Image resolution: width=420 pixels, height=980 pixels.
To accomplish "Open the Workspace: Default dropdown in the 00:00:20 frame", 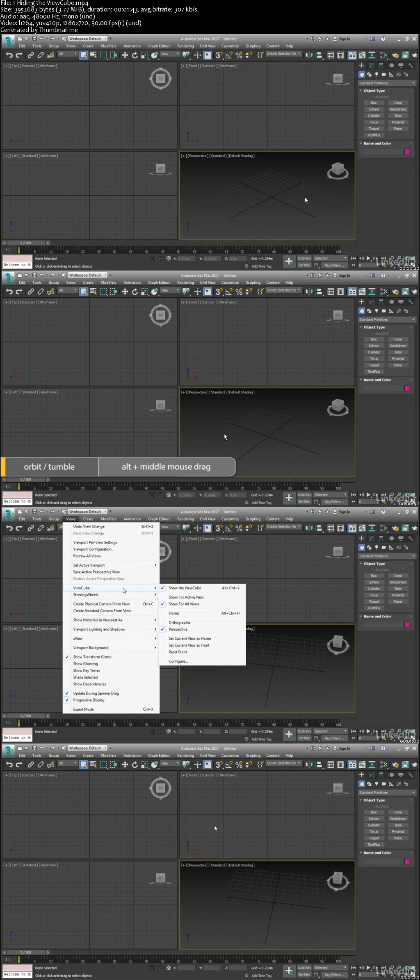I will [x=87, y=39].
